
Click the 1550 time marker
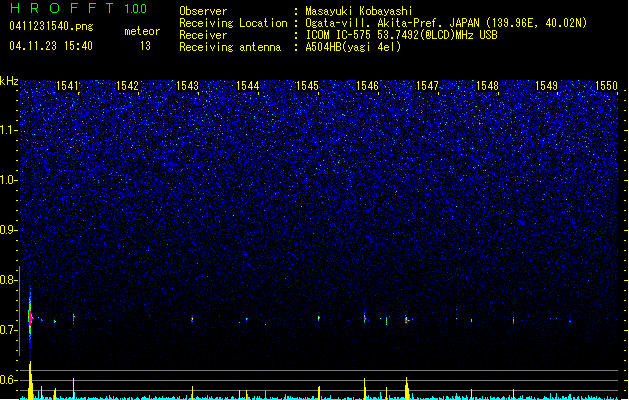606,86
